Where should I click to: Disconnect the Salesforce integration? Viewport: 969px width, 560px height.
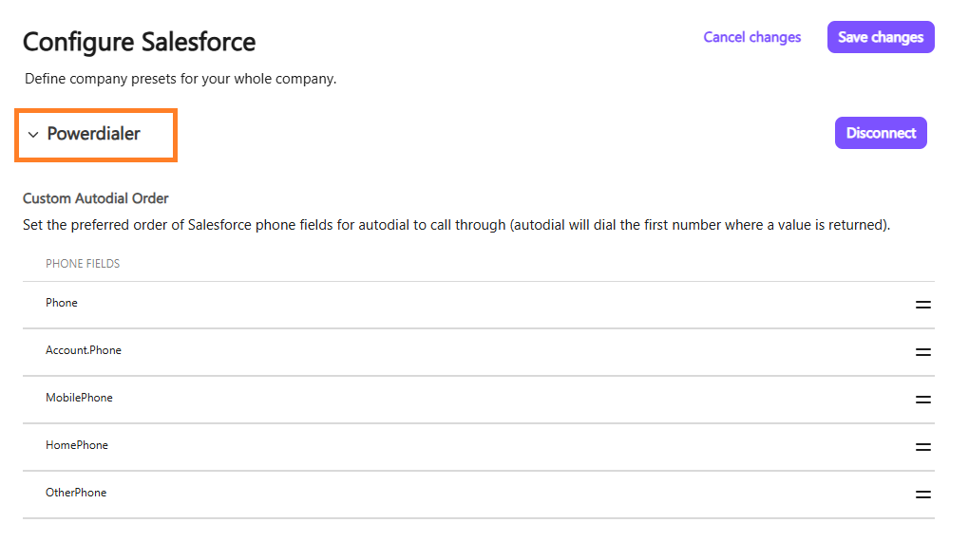[881, 133]
